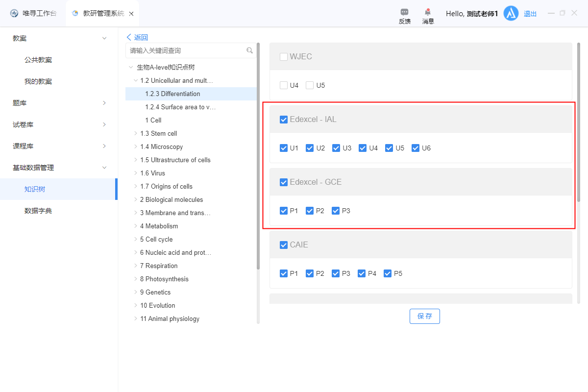The width and height of the screenshot is (588, 392).
Task: Collapse the 生物A-level知识点树 root node
Action: click(x=130, y=67)
